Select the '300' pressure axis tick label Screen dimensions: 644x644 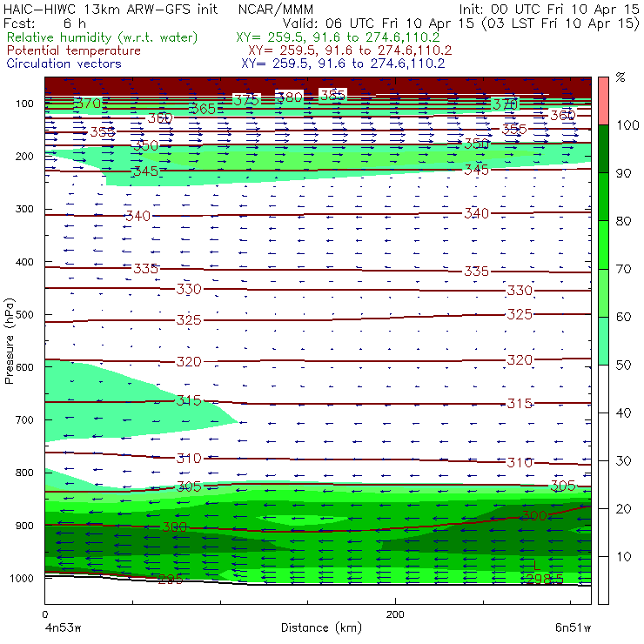(x=24, y=209)
